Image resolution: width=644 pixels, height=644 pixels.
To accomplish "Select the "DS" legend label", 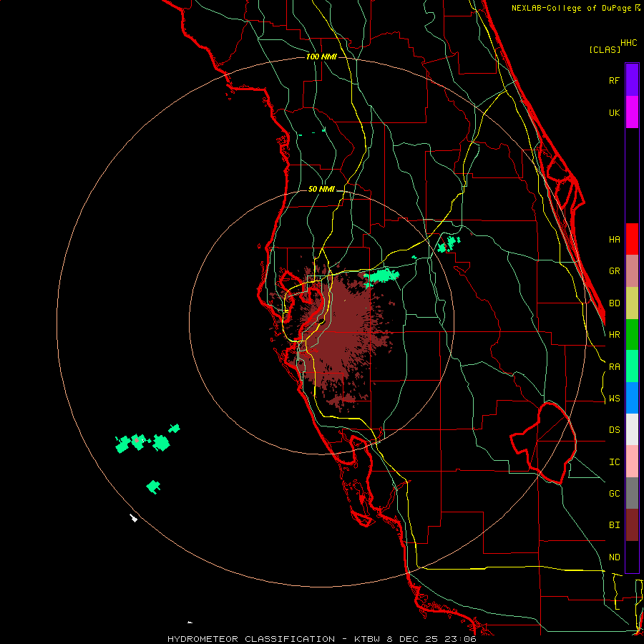I will (614, 430).
